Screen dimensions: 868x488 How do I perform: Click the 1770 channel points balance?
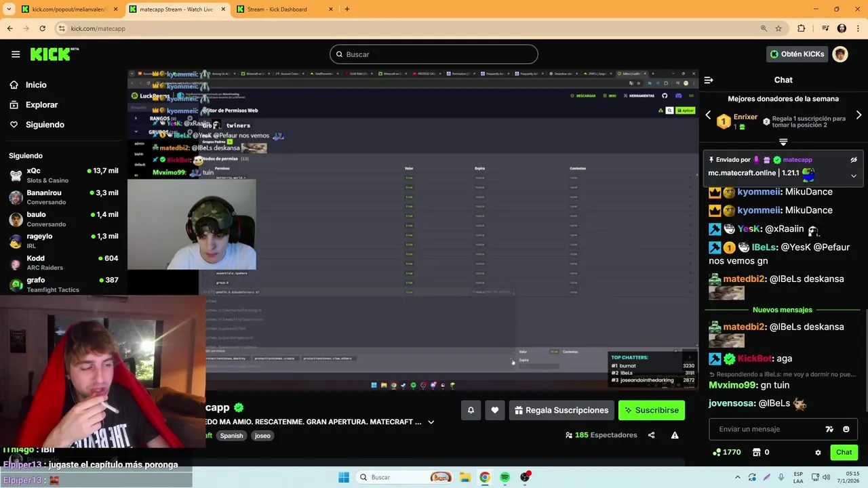point(726,452)
